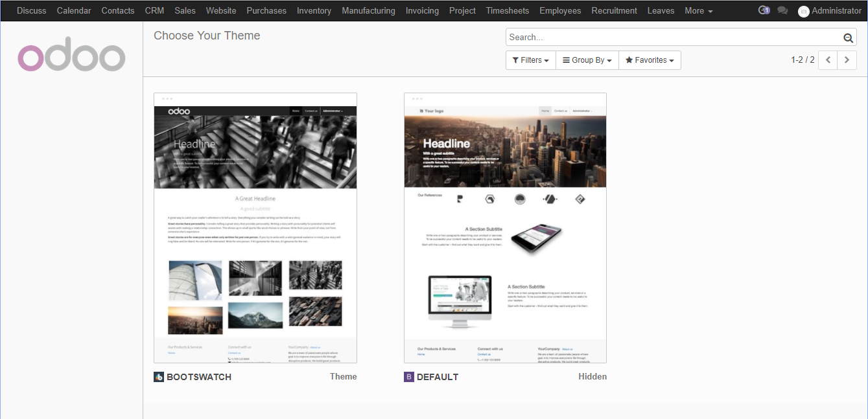Open the Purchases module
The image size is (868, 419).
266,10
